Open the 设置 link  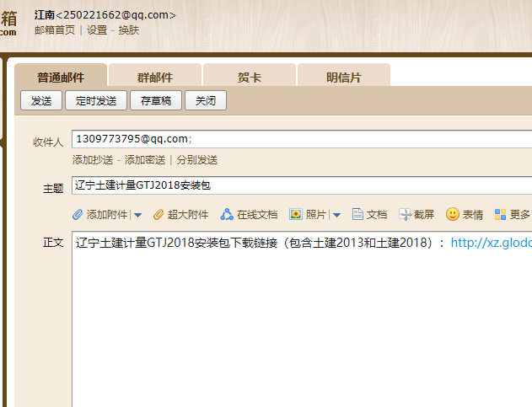pos(97,30)
